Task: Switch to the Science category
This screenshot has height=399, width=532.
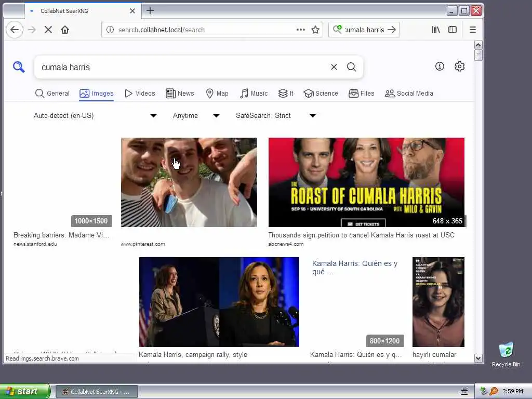Action: click(x=321, y=94)
